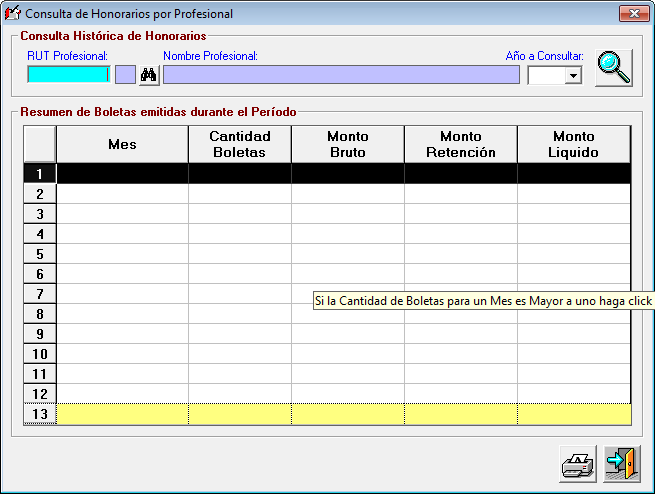Screen dimensions: 655x494
Task: Select row header 4
Action: [x=40, y=234]
